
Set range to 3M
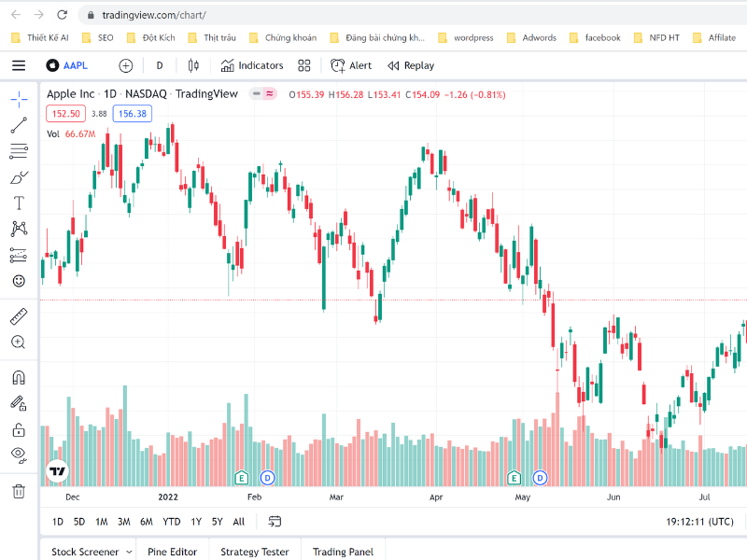click(x=124, y=522)
